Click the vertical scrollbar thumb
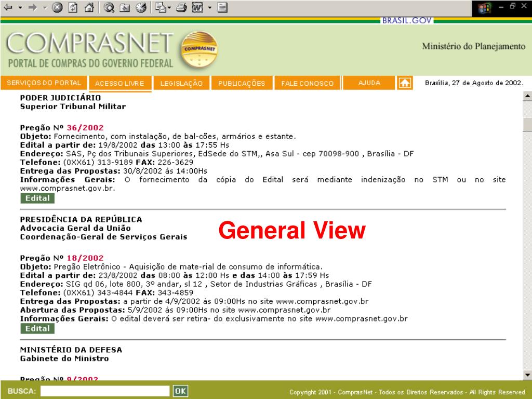 (527, 124)
